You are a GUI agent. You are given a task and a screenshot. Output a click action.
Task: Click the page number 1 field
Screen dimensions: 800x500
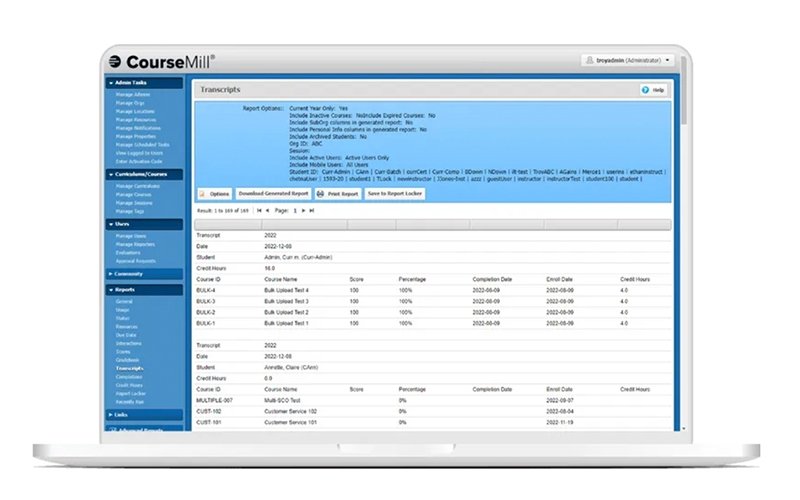[295, 211]
